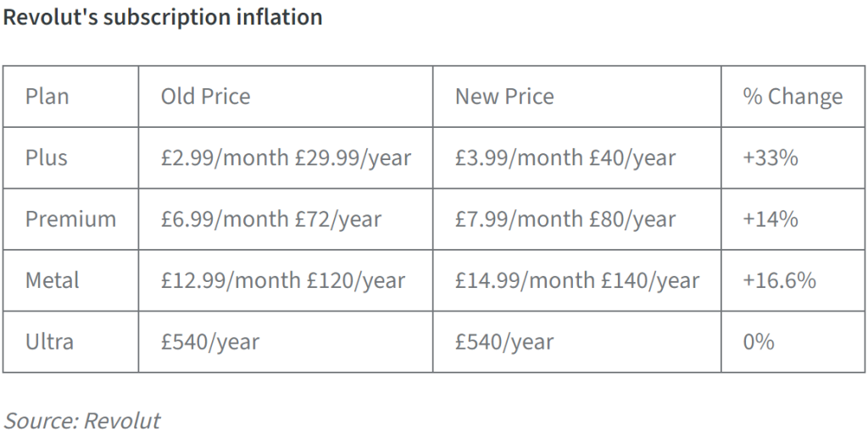Select the +14% change cell
This screenshot has width=868, height=442.
(x=793, y=219)
